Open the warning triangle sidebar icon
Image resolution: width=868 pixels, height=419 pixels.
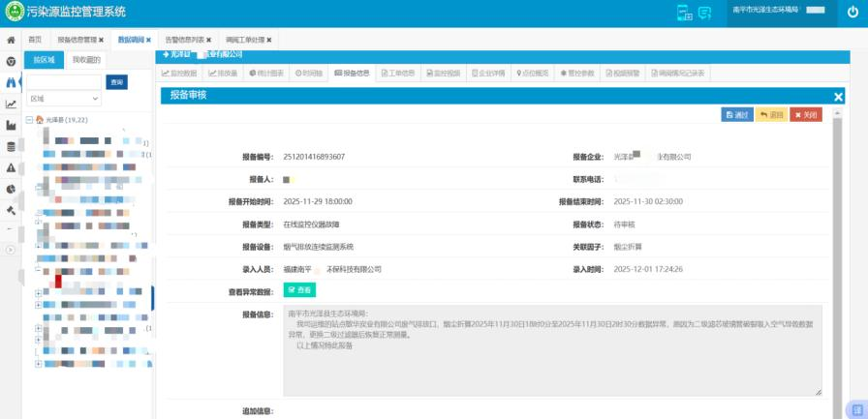pyautogui.click(x=11, y=168)
